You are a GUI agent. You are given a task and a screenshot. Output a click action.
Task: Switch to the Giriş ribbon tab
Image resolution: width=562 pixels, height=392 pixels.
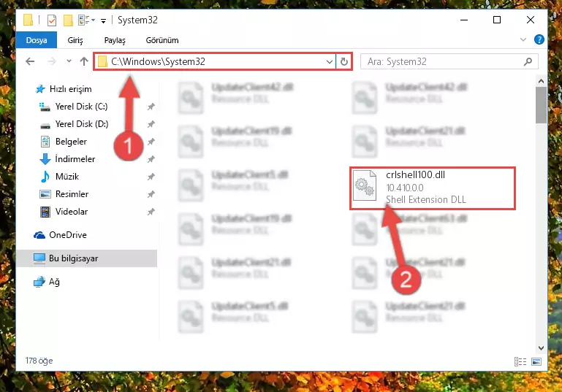tap(75, 40)
